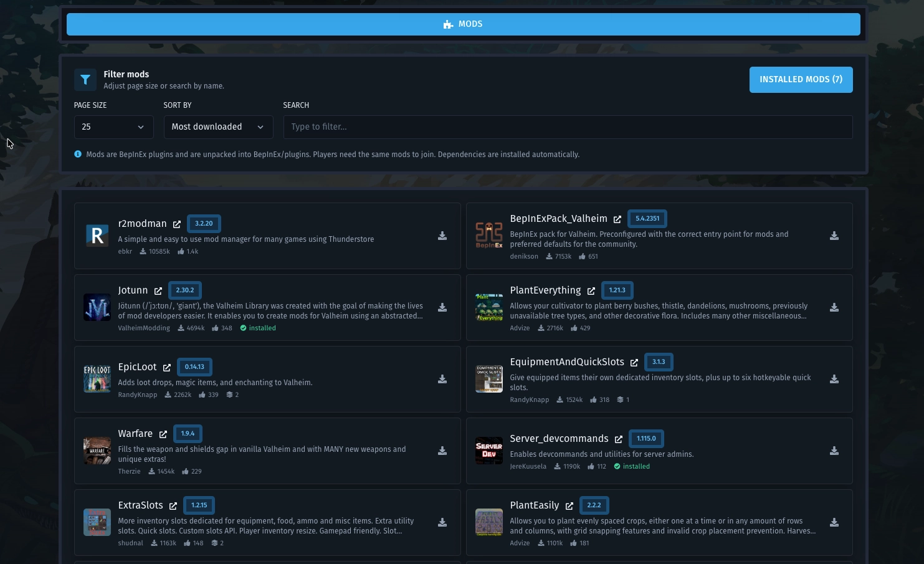Viewport: 924px width, 564px height.
Task: Click the ExtraSlots mod title
Action: [x=140, y=505]
